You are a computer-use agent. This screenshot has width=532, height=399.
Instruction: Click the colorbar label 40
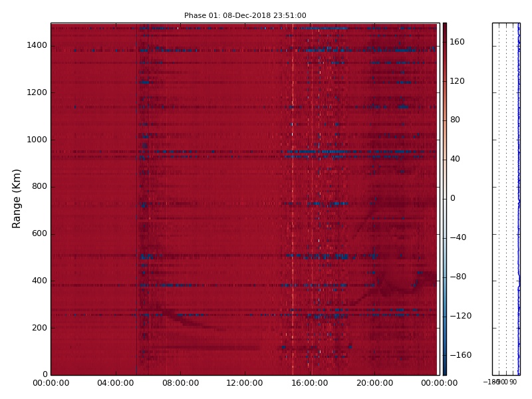pos(455,159)
